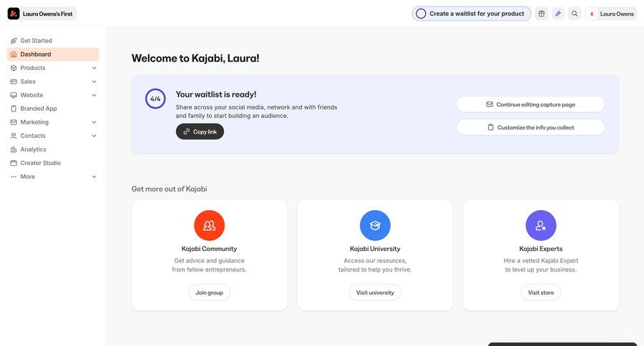
Task: Expand the More chevron
Action: (x=94, y=177)
